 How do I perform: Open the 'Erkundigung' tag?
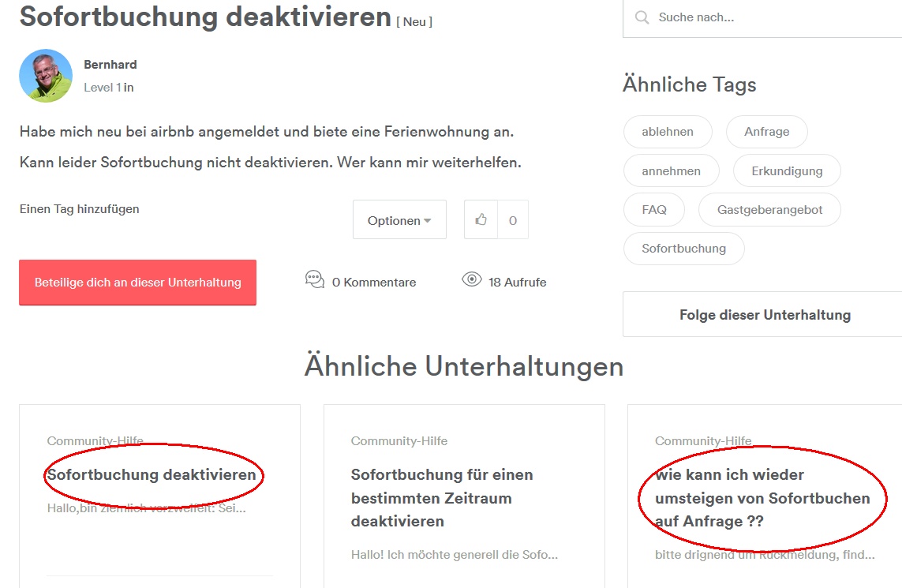click(786, 170)
